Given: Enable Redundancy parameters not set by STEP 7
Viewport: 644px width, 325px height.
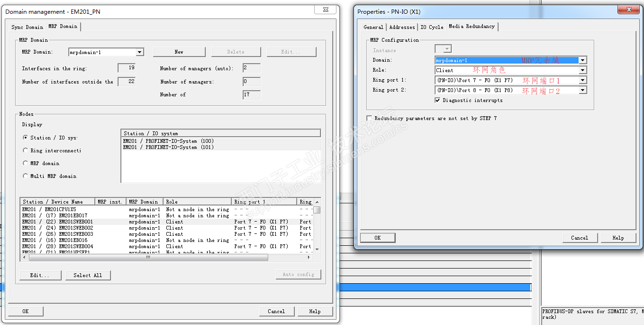Looking at the screenshot, I should (x=369, y=118).
